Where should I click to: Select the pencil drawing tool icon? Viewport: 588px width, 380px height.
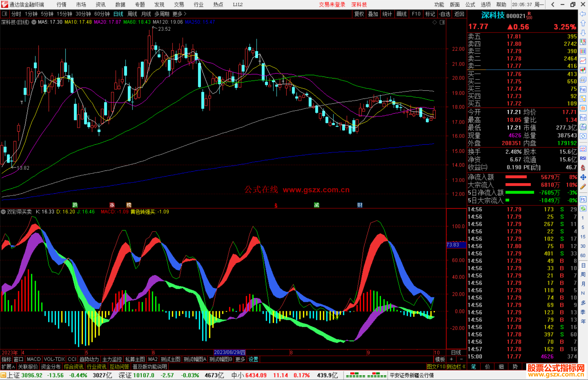583,187
